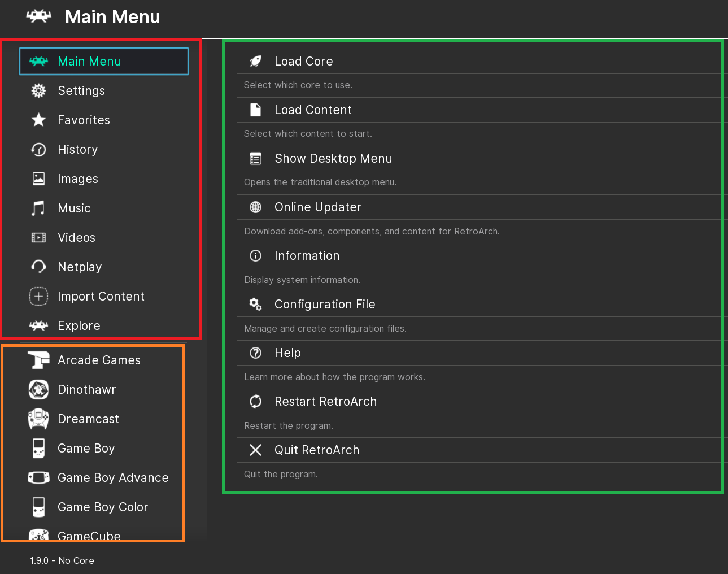
Task: Click the Images picture icon
Action: coord(38,179)
